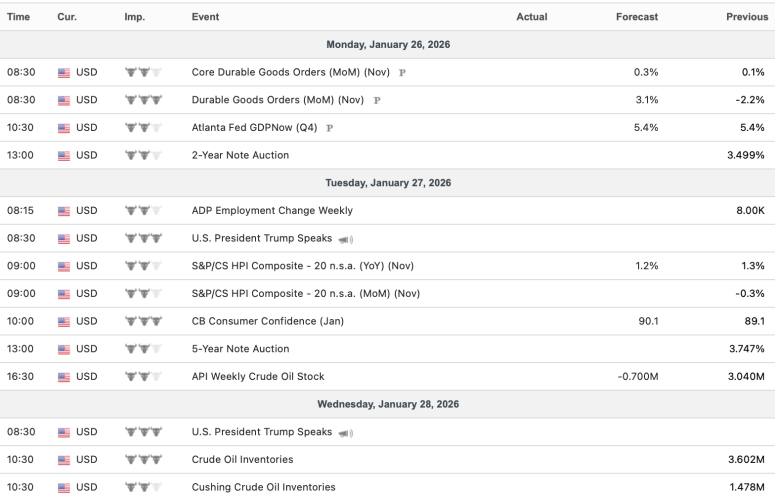Click the -2.2% previous value
This screenshot has width=775, height=496.
[750, 100]
